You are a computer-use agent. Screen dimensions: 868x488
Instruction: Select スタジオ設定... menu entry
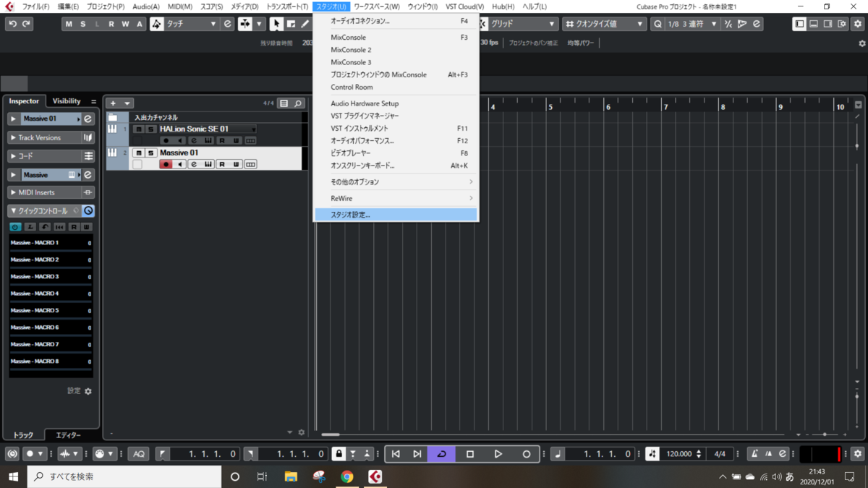click(x=396, y=215)
